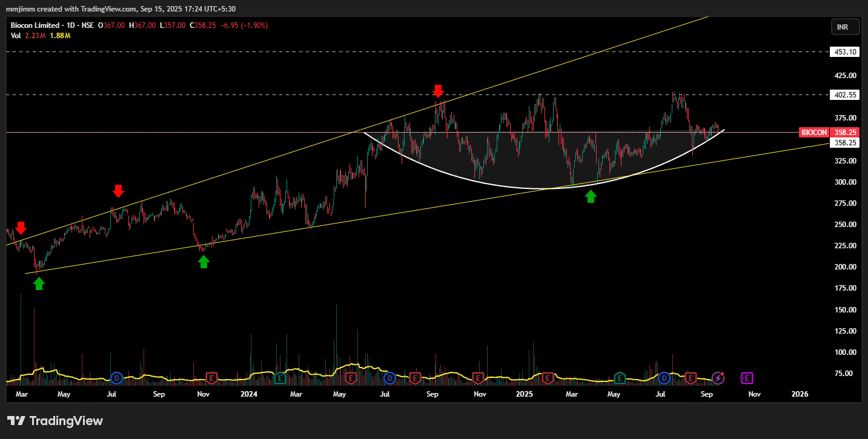This screenshot has height=439, width=868.
Task: Click the dividend marker at July 2025
Action: (x=664, y=378)
